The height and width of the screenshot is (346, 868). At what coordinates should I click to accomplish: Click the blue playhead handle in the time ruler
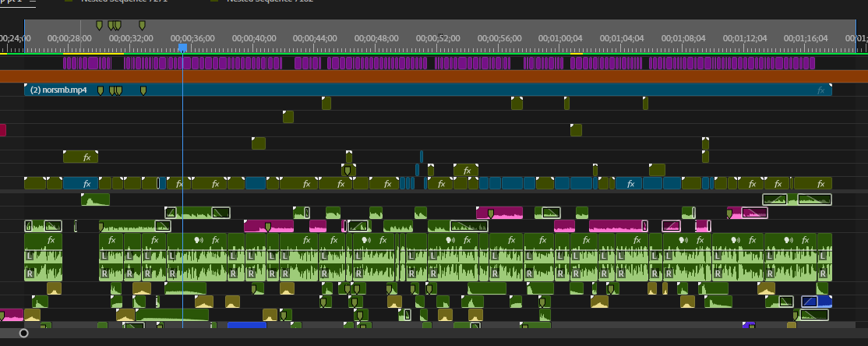point(182,48)
